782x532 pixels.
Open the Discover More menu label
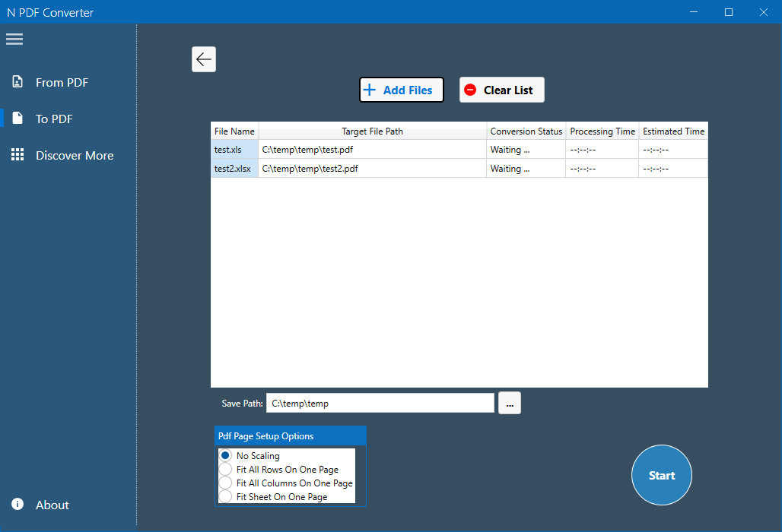coord(75,155)
